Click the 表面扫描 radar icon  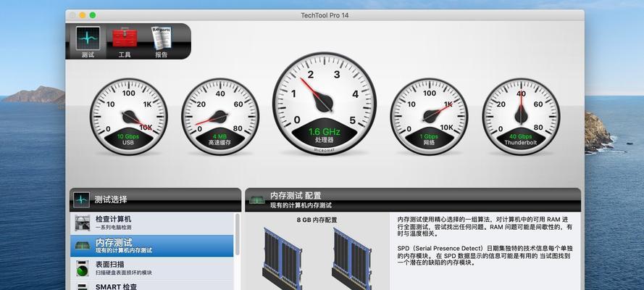coord(83,268)
